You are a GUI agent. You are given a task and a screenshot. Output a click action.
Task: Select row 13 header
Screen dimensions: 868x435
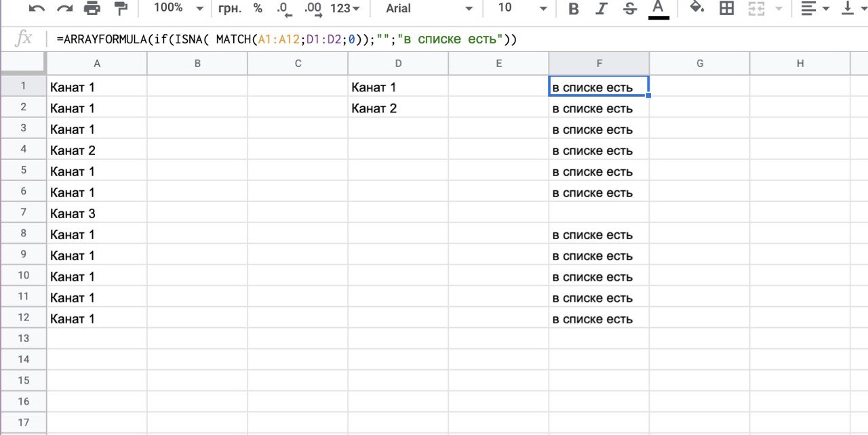coord(23,338)
